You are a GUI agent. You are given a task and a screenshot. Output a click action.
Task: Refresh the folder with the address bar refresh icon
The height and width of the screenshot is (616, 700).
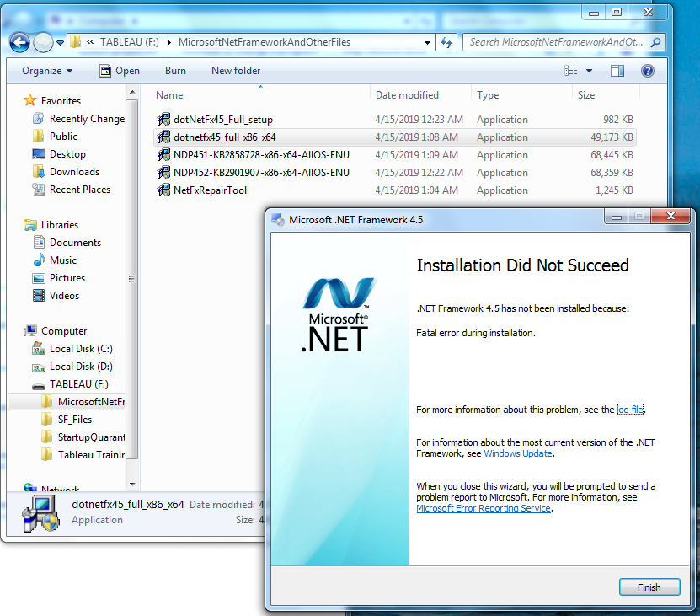click(446, 42)
